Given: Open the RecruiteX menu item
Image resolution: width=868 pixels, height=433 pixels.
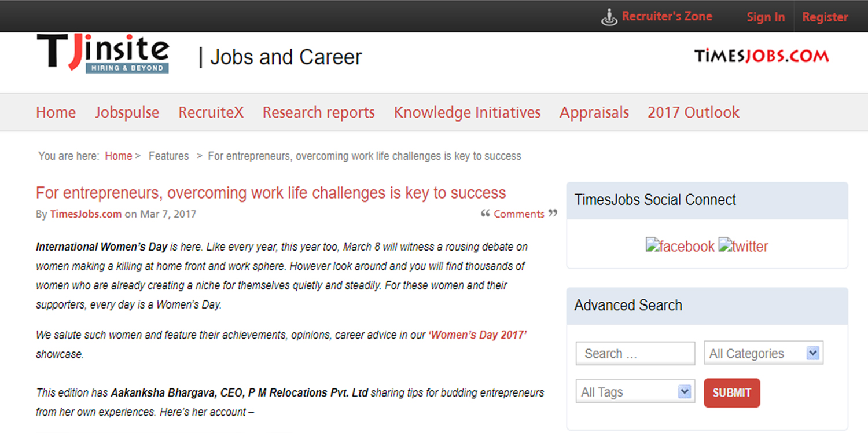Looking at the screenshot, I should tap(211, 112).
